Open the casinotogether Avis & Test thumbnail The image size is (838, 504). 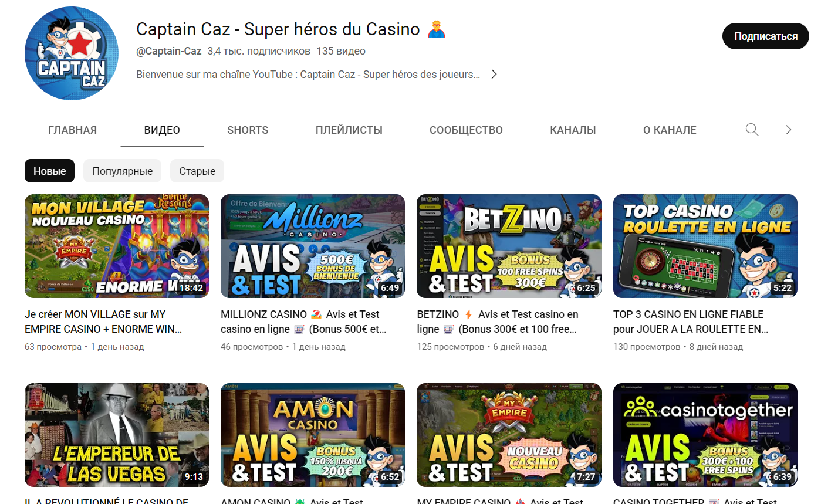click(x=705, y=435)
